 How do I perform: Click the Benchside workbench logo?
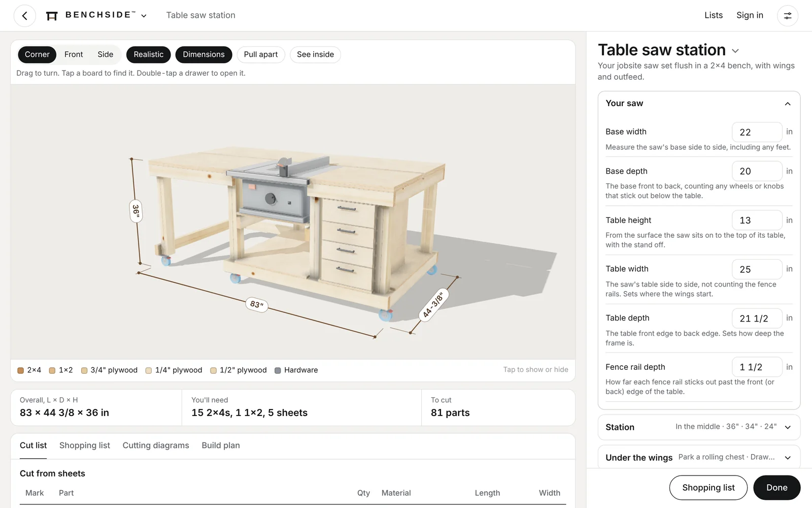coord(52,16)
